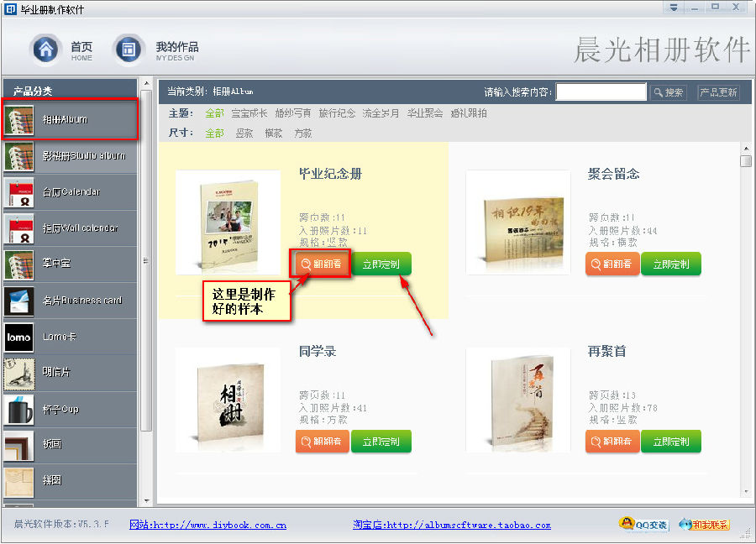Select 明信片 postcard category icon
This screenshot has height=544, width=756.
coord(19,374)
